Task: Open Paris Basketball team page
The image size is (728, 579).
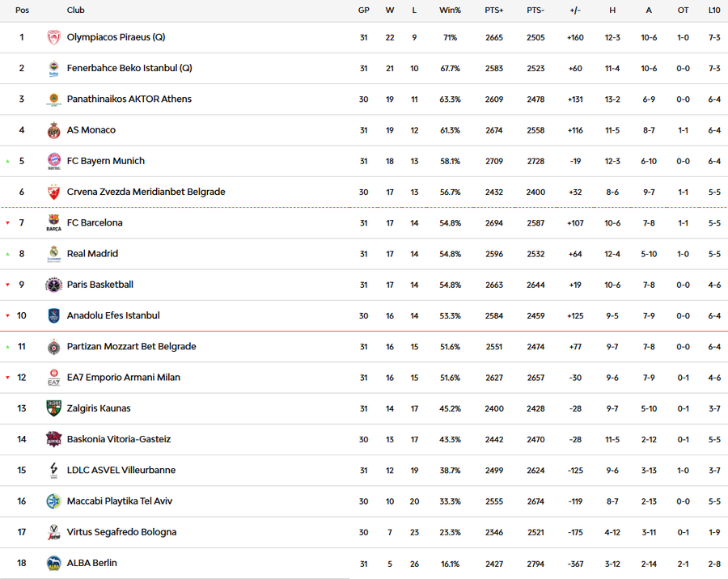Action: [x=100, y=285]
